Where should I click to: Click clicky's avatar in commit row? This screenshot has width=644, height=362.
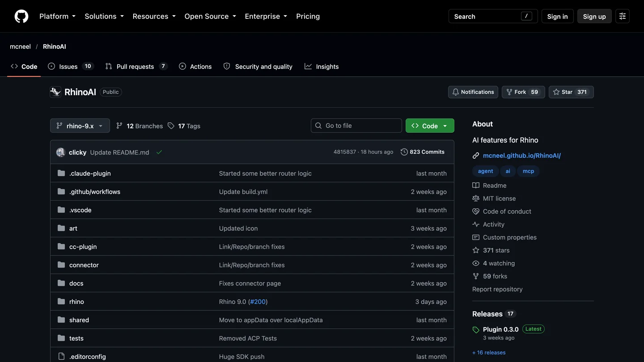click(x=61, y=152)
